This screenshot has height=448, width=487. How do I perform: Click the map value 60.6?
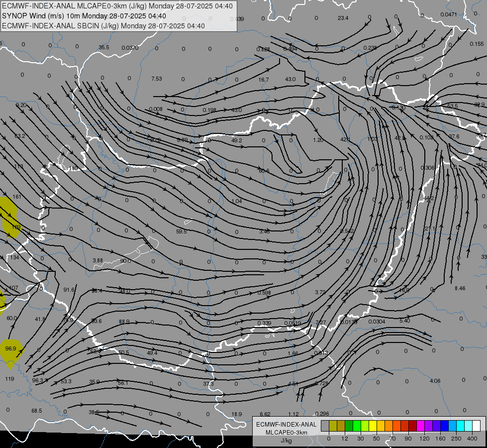pos(264,171)
